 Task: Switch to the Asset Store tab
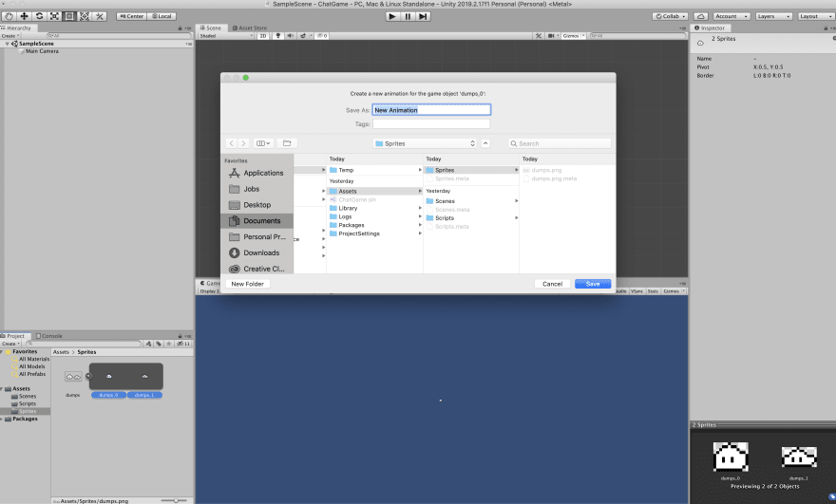click(250, 28)
